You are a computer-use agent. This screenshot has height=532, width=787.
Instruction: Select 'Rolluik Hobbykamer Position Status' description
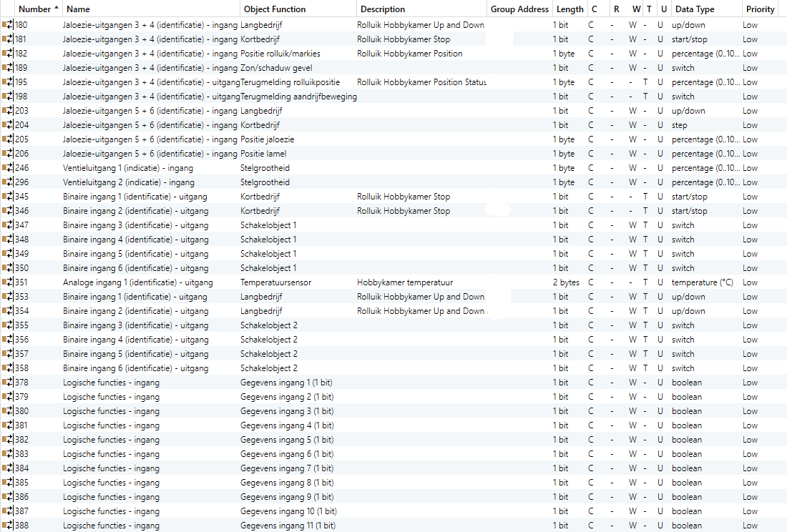pyautogui.click(x=421, y=82)
